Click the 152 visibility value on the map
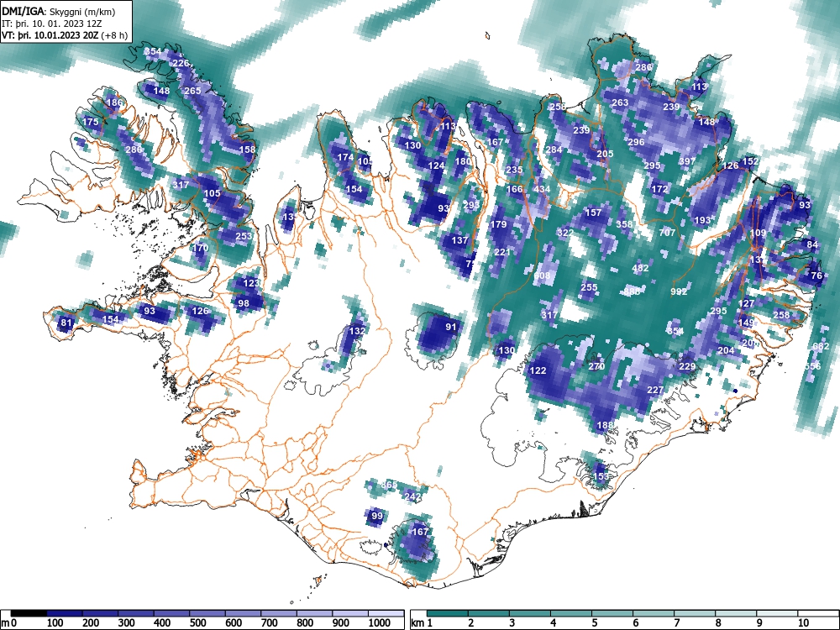840x630 pixels. 750,161
